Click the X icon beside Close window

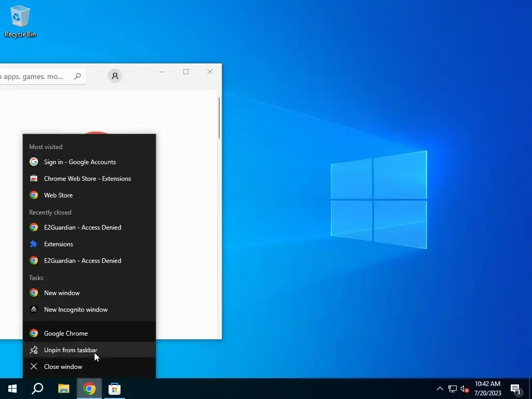[x=34, y=366]
